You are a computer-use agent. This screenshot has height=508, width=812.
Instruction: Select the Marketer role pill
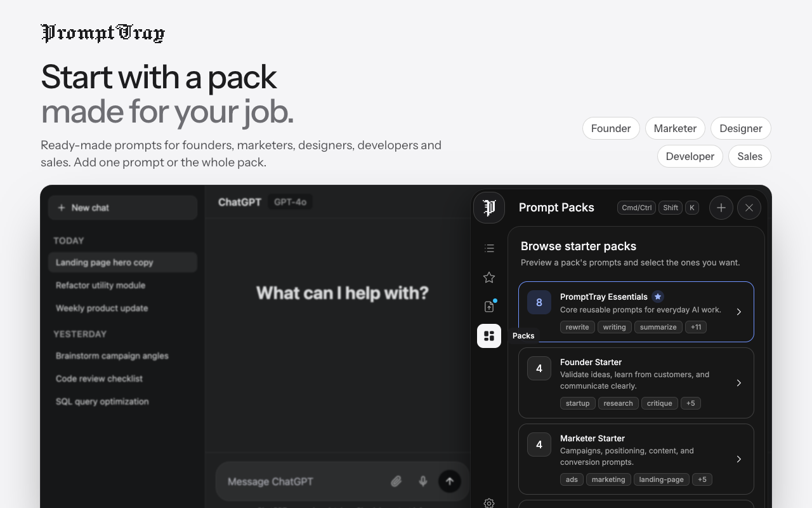pyautogui.click(x=675, y=128)
